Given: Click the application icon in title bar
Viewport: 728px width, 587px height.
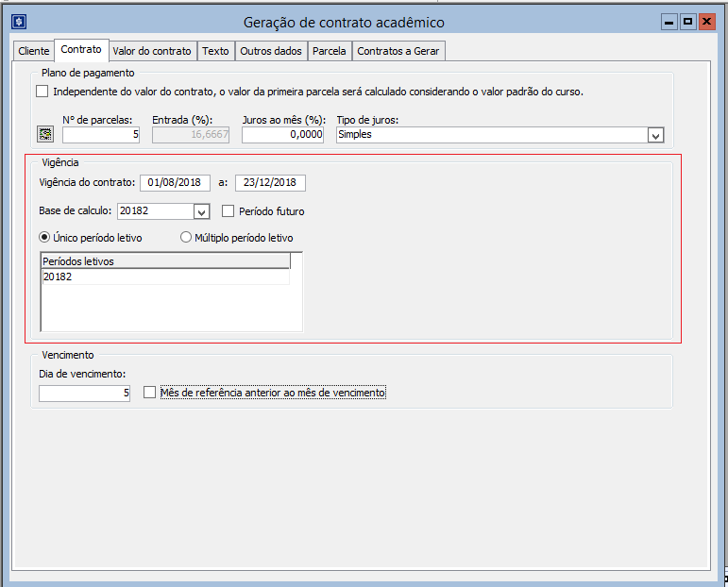Looking at the screenshot, I should coord(17,22).
